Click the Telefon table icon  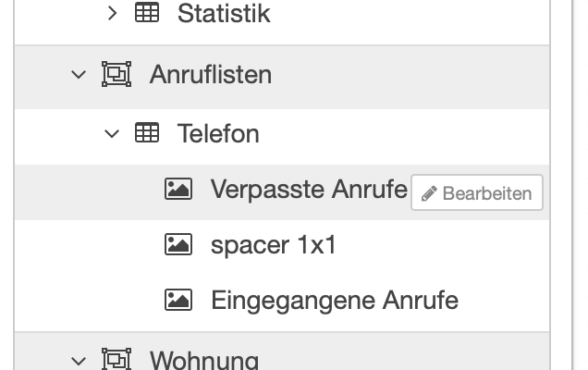tap(146, 134)
